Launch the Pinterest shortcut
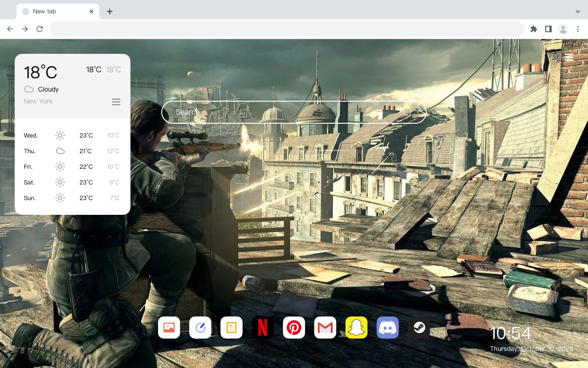The width and height of the screenshot is (588, 368). (x=294, y=328)
